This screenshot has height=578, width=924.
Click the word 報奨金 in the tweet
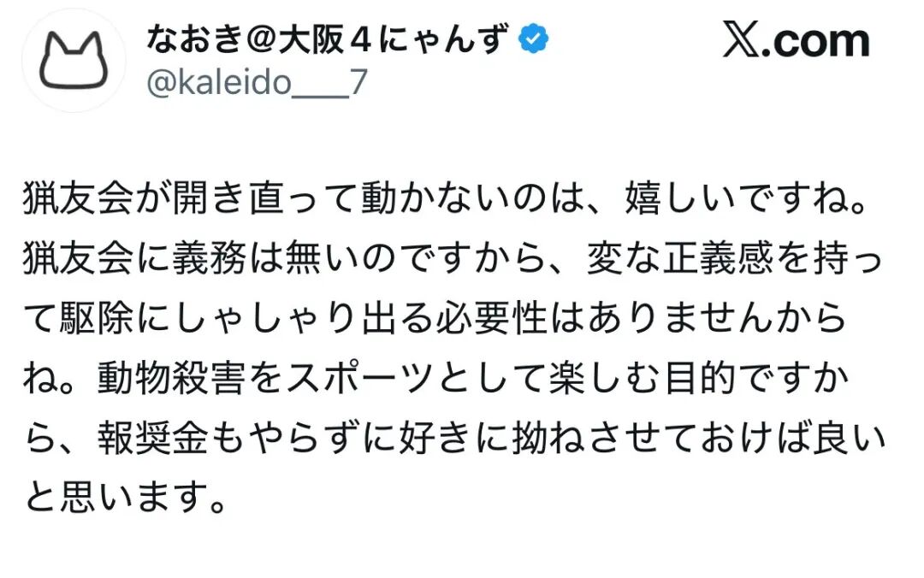[156, 438]
